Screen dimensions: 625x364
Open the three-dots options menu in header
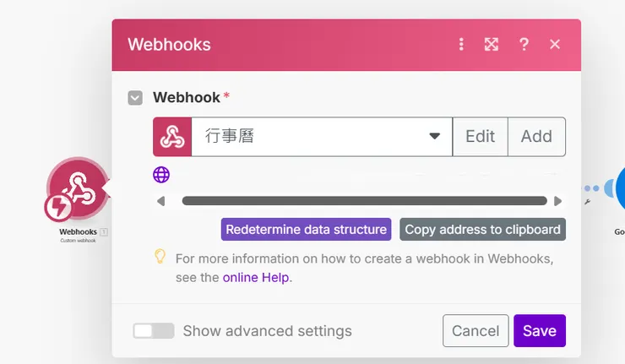461,44
